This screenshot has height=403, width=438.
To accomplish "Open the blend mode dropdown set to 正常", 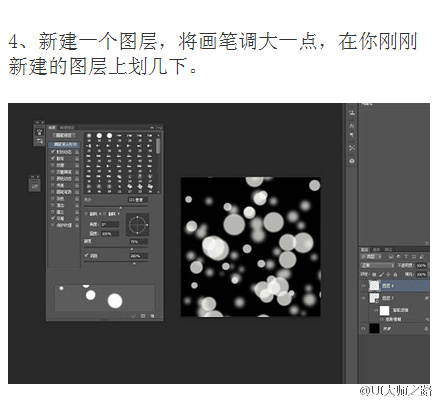I will pos(377,266).
